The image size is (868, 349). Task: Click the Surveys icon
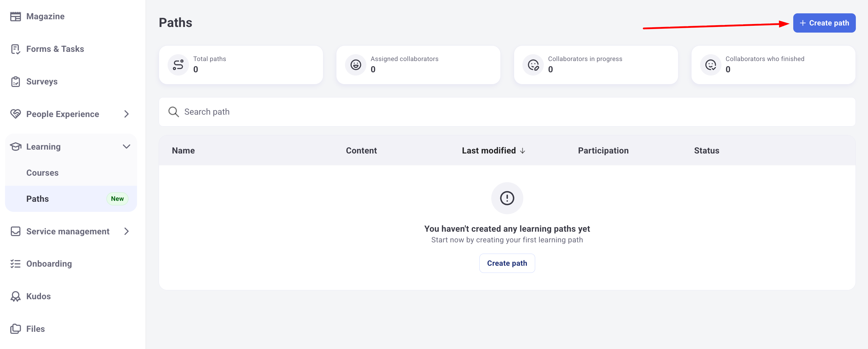(x=15, y=81)
